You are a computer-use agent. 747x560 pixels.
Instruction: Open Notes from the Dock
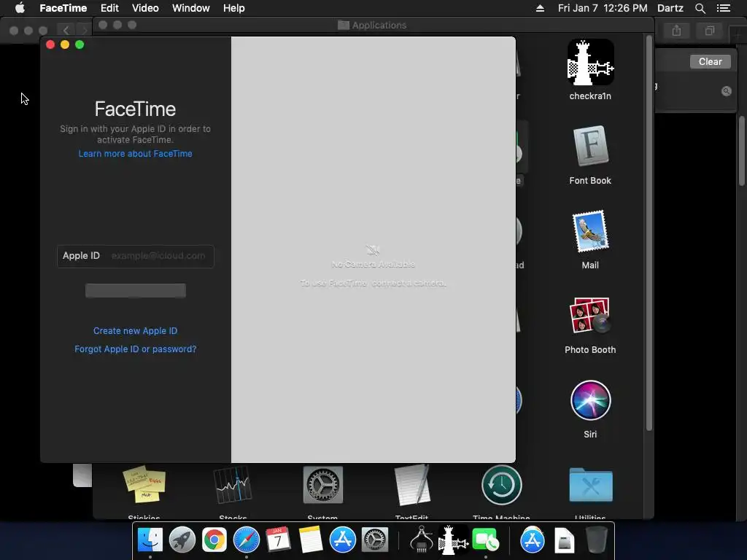tap(311, 540)
